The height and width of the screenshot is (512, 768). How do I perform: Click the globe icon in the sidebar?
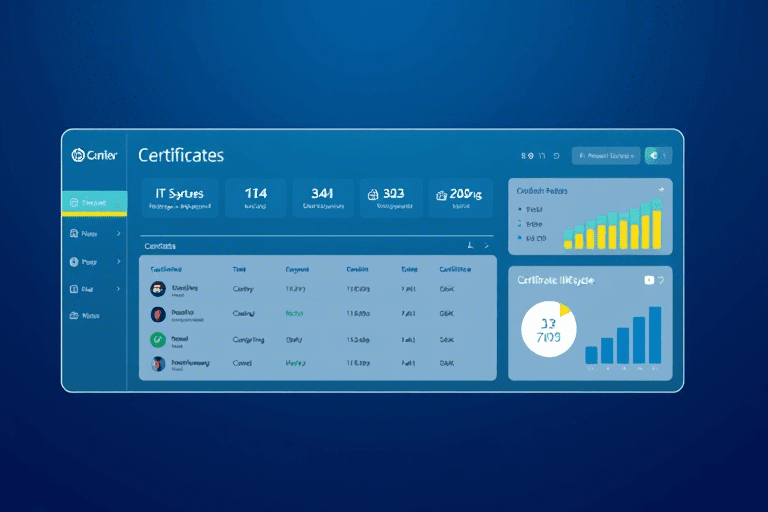(x=74, y=262)
